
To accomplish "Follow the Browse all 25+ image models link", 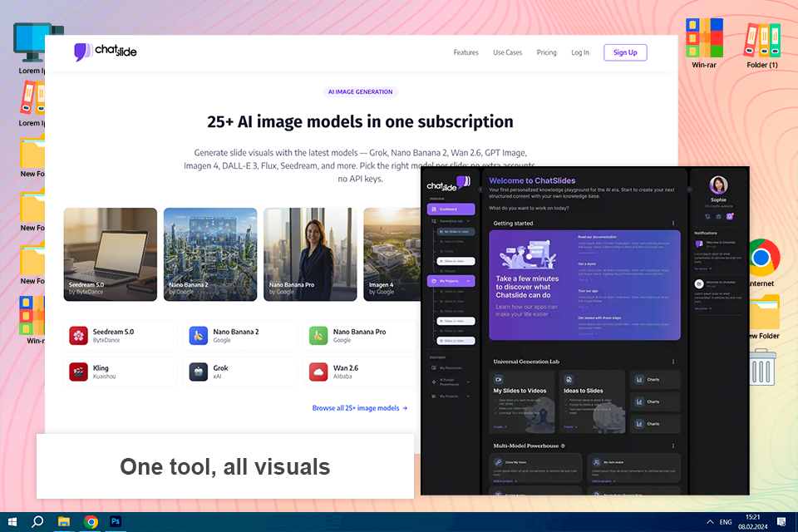I will pos(360,408).
